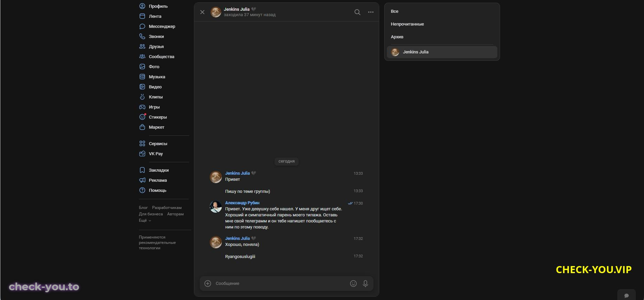Click the Лента news feed icon
The width and height of the screenshot is (644, 300).
pos(142,16)
